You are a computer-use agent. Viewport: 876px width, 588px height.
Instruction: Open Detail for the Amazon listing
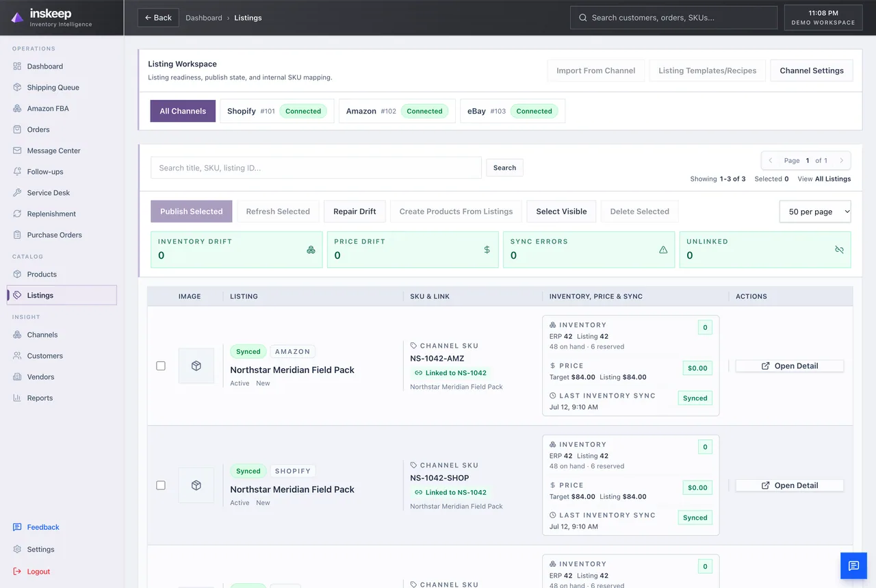coord(789,366)
